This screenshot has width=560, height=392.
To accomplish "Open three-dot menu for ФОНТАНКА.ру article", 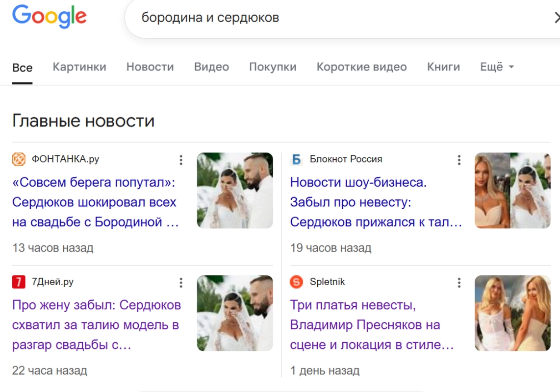I will click(181, 160).
